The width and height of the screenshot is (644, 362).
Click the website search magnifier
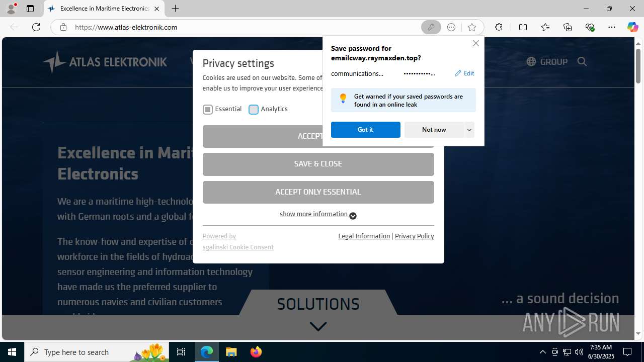(x=582, y=62)
